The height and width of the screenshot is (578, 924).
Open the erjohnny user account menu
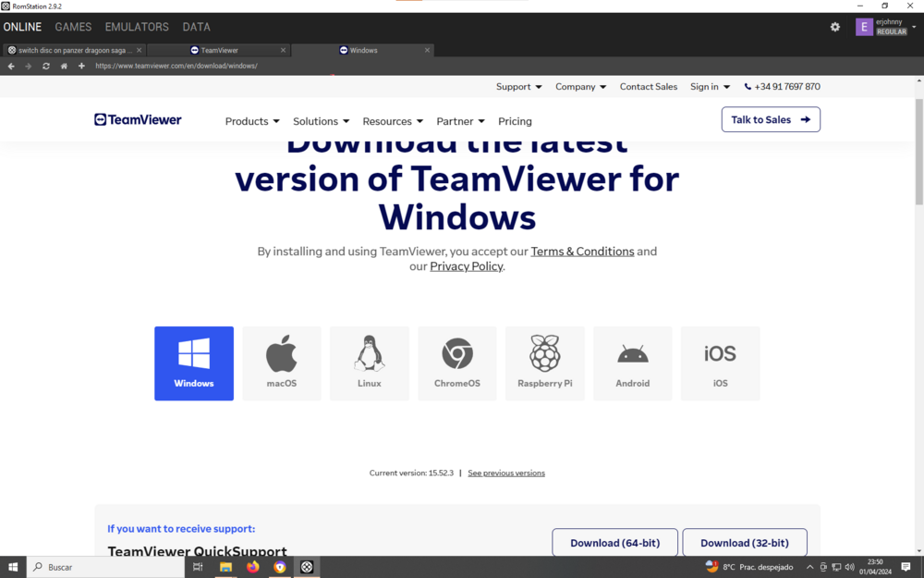(x=885, y=27)
